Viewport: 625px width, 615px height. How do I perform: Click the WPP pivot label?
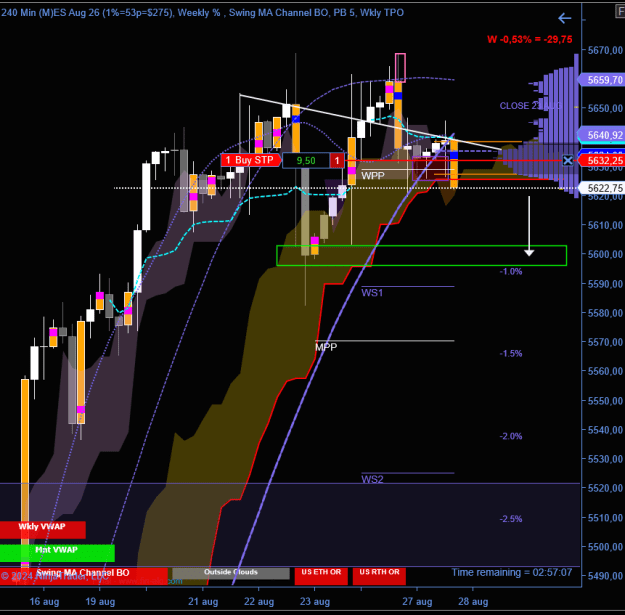[373, 176]
